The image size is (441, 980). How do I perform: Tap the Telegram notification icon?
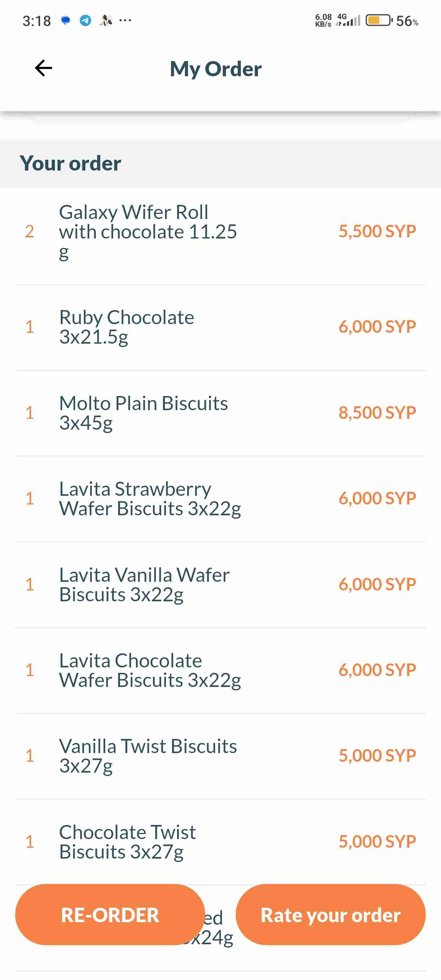tap(85, 21)
